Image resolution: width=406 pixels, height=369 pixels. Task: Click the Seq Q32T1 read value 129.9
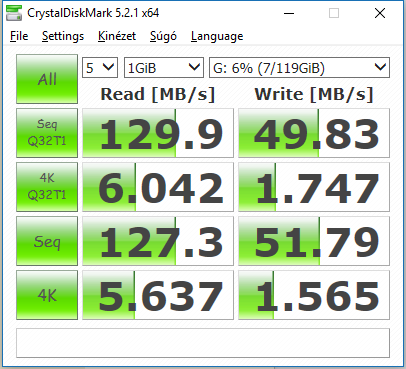(158, 133)
